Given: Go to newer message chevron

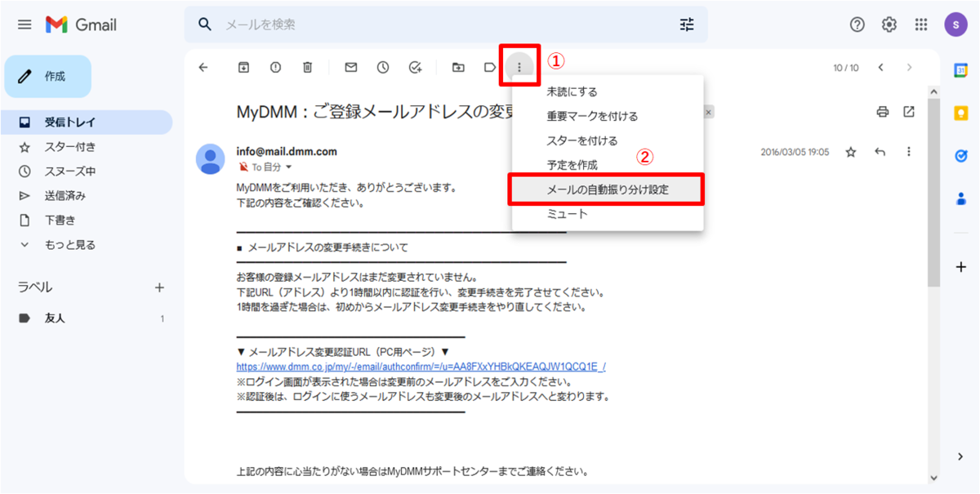Looking at the screenshot, I should click(x=880, y=68).
